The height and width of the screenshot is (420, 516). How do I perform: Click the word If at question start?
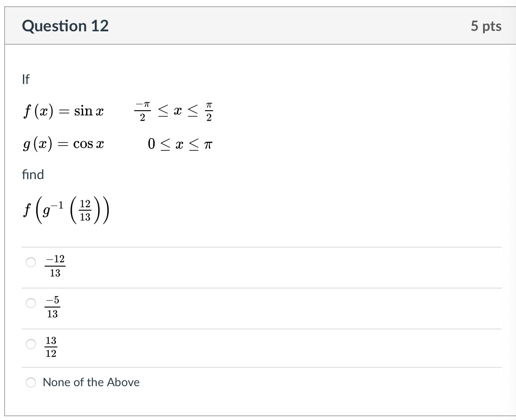[x=25, y=79]
